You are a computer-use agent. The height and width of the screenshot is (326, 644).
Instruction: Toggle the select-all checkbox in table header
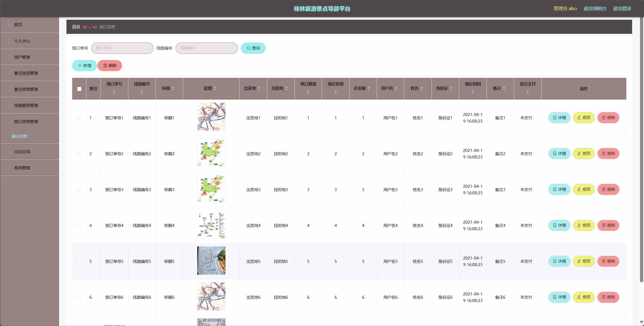coord(79,89)
